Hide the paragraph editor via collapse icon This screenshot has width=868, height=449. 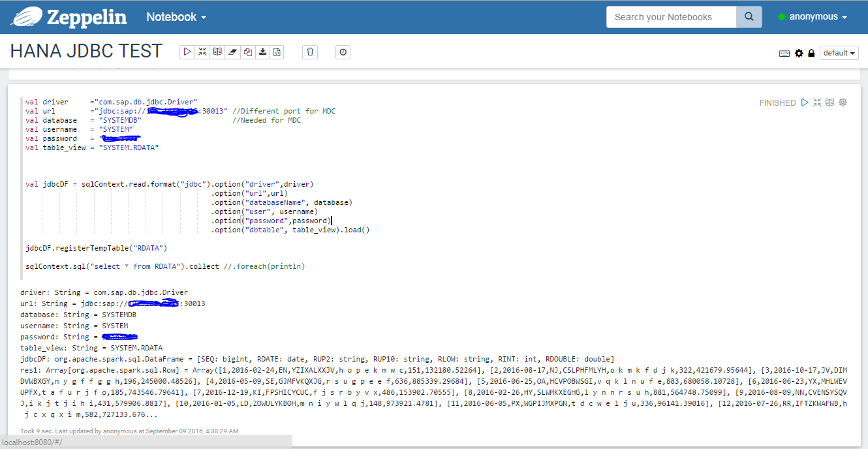click(817, 102)
